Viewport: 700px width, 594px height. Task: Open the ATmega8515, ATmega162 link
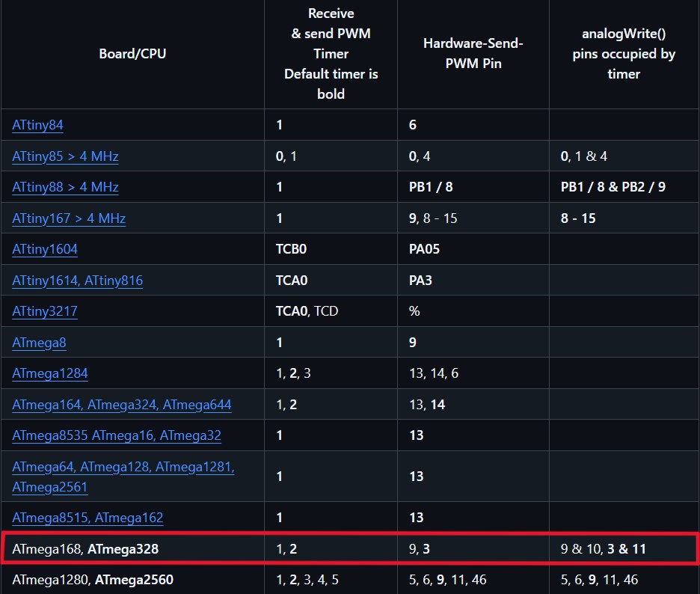click(87, 518)
